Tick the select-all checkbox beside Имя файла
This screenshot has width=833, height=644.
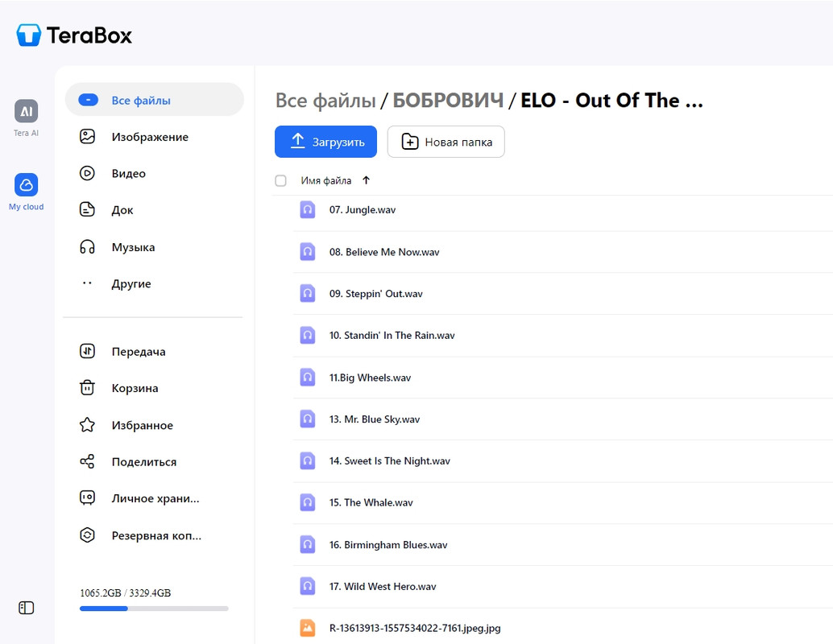pos(280,180)
